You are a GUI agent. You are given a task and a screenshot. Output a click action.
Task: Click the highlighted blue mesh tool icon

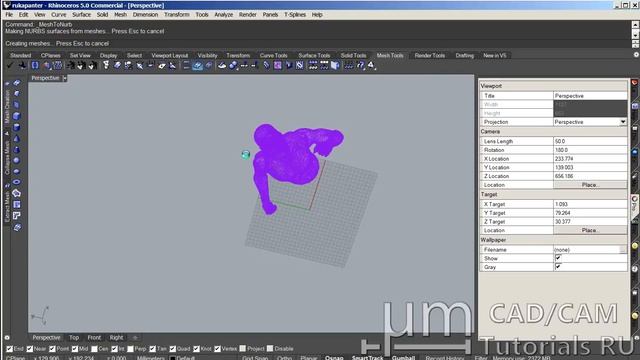point(198,65)
